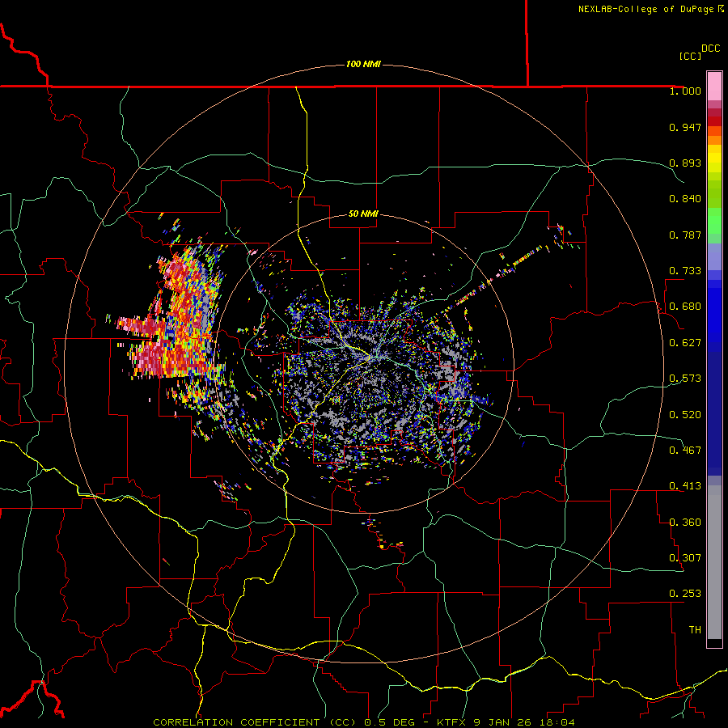Click the gray lower segment of color bar
The height and width of the screenshot is (728, 728).
(x=714, y=562)
